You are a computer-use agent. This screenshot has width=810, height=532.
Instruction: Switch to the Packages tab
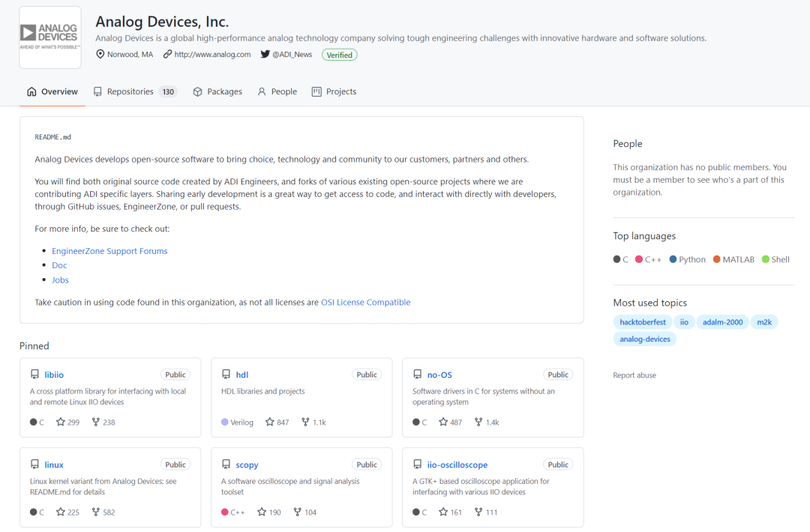click(217, 91)
